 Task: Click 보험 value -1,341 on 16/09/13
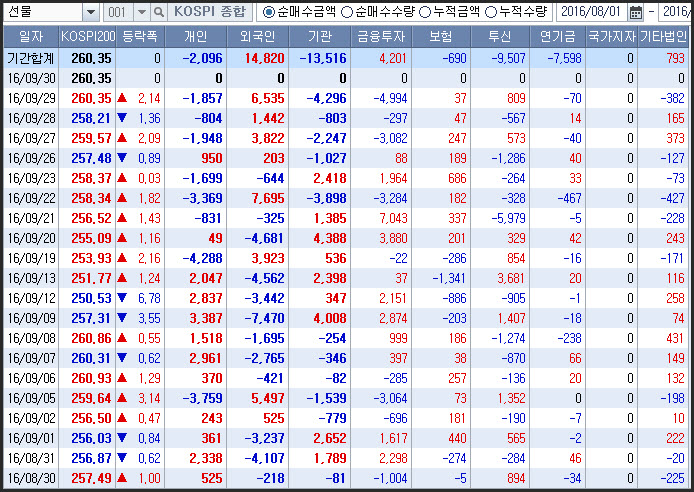coord(449,278)
